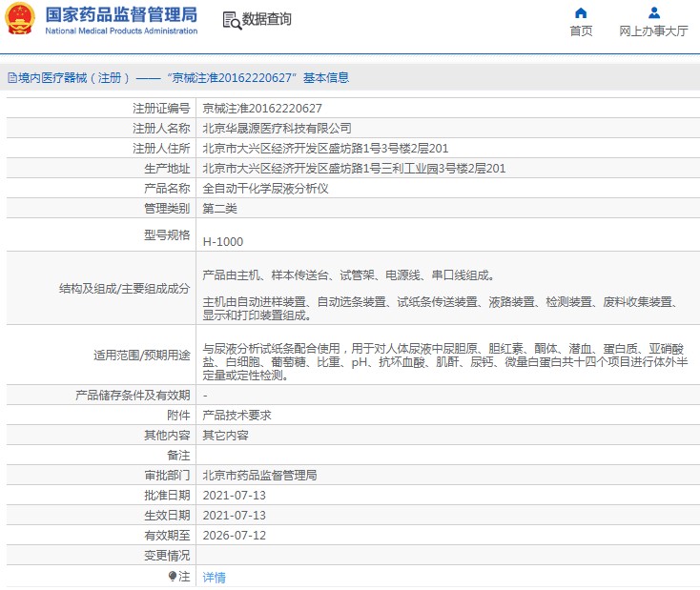Click the 首页 house icon
This screenshot has height=590, width=700.
point(581,13)
